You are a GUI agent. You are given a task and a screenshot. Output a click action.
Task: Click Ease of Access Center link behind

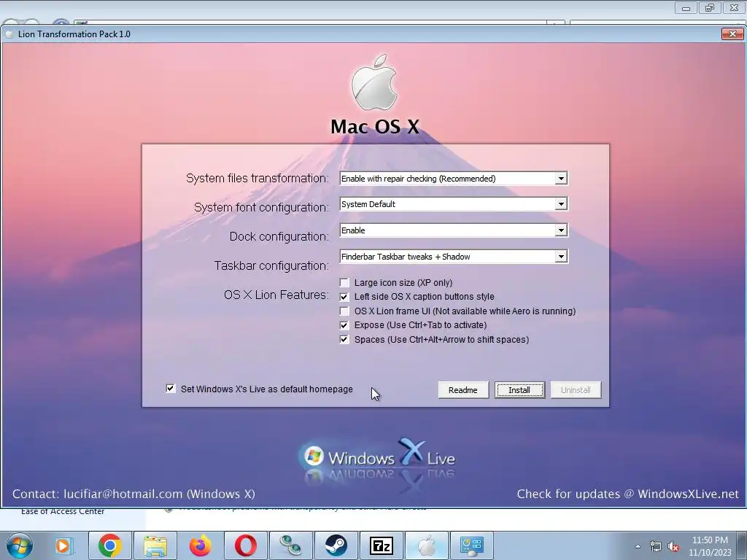pyautogui.click(x=63, y=511)
